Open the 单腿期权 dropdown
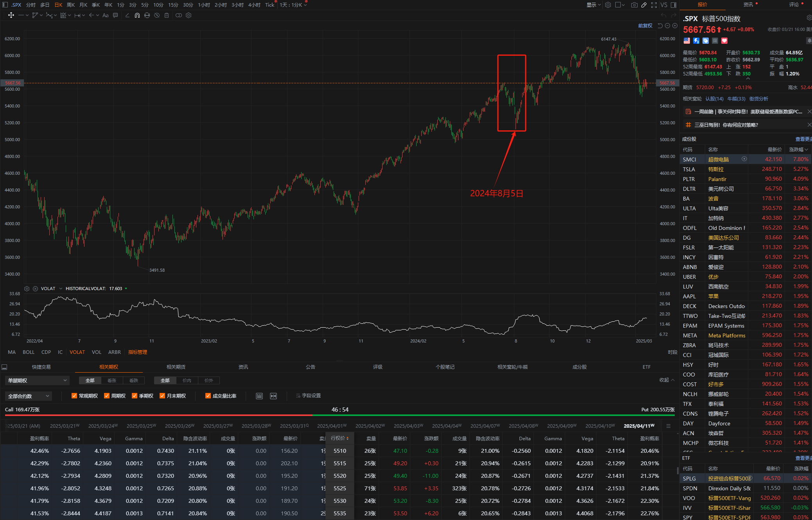 click(x=37, y=380)
